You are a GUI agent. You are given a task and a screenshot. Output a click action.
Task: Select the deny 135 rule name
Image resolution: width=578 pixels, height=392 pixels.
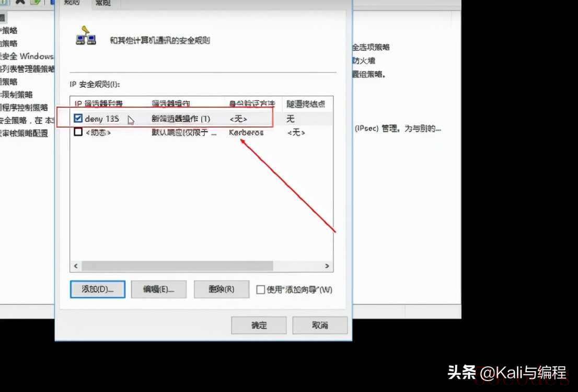[x=102, y=119]
